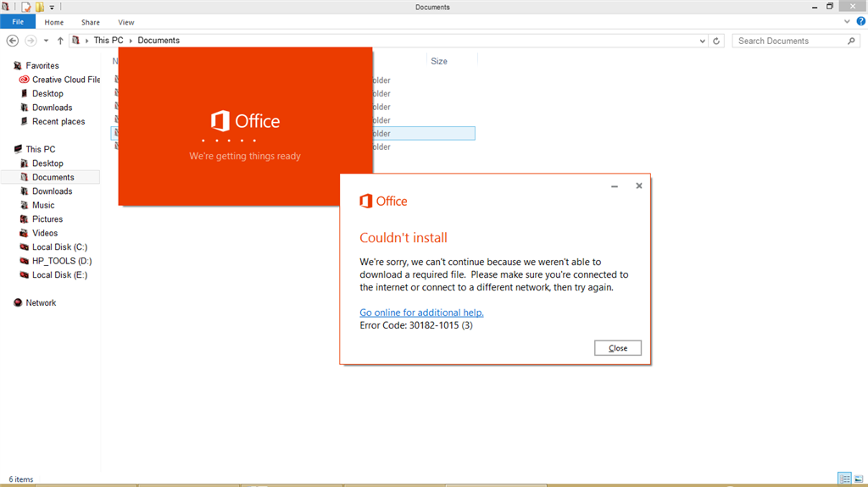Image resolution: width=868 pixels, height=487 pixels.
Task: Open the Videos folder in navigation pane
Action: 45,233
